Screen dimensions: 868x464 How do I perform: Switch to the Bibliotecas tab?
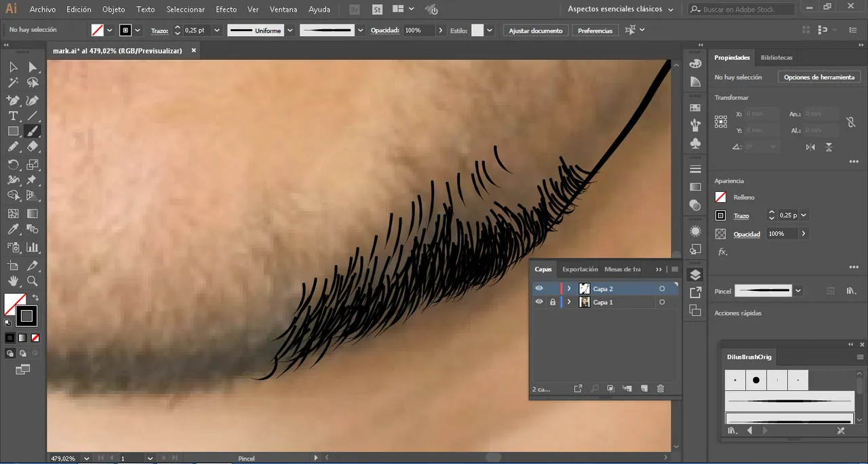coord(776,58)
